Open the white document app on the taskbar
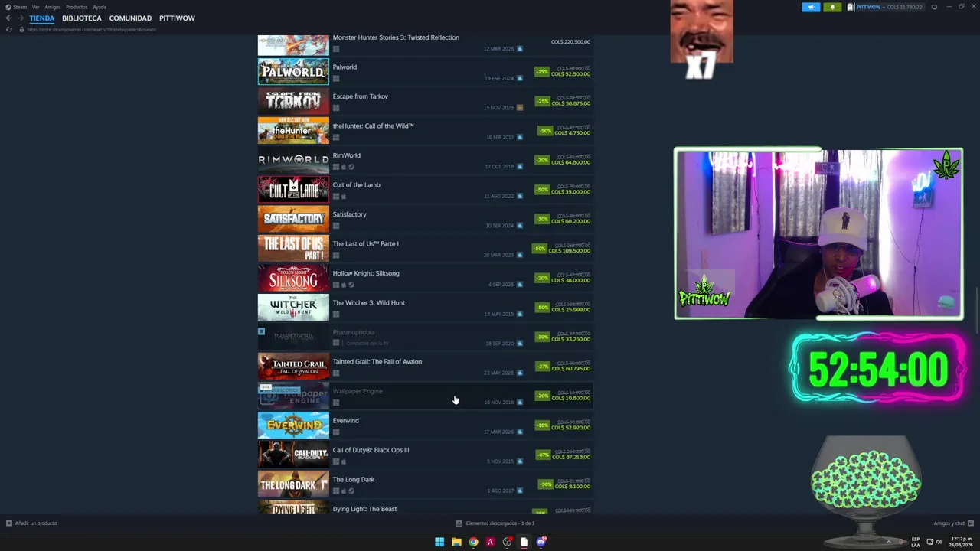980x551 pixels. [x=524, y=542]
